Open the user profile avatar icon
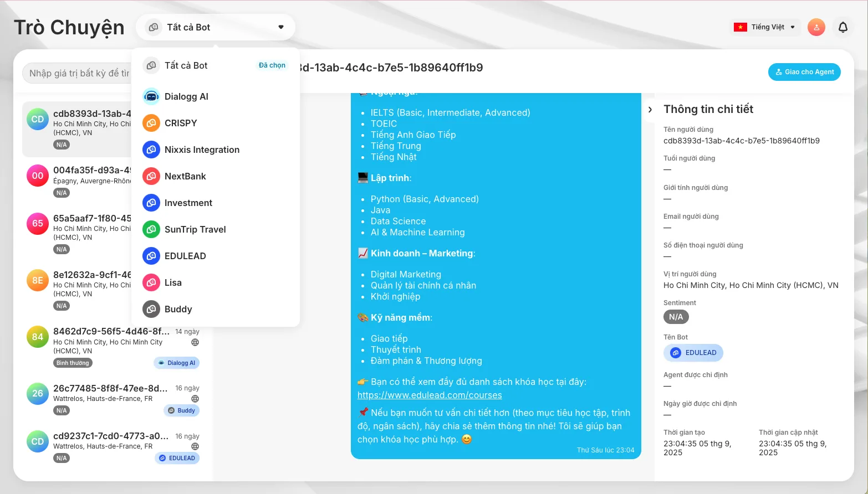This screenshot has height=494, width=868. pyautogui.click(x=816, y=27)
